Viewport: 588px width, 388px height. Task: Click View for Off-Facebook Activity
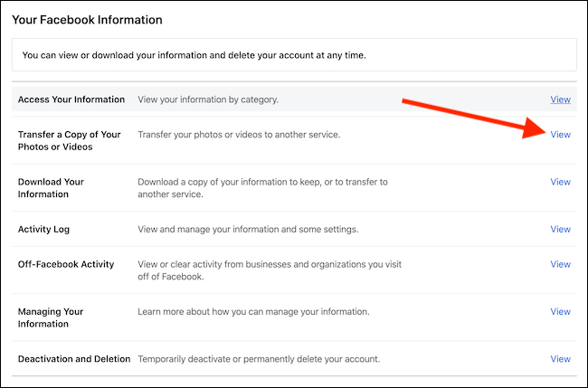click(560, 264)
